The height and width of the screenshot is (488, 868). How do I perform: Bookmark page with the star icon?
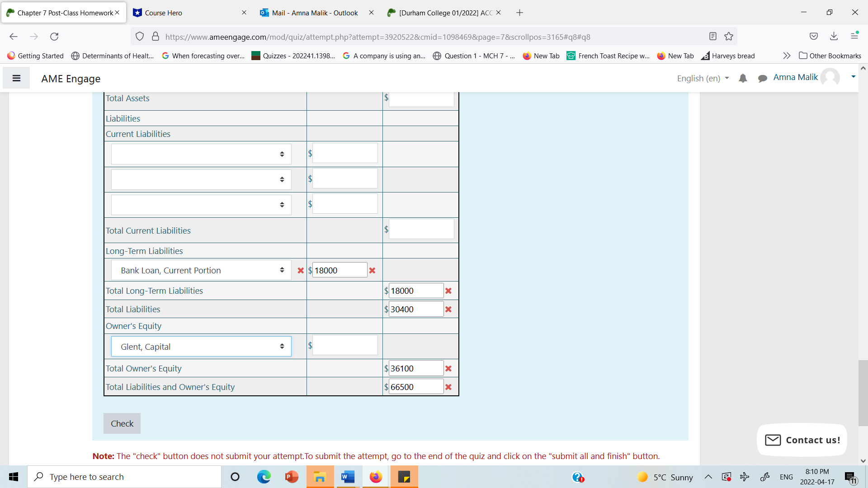[x=729, y=37]
